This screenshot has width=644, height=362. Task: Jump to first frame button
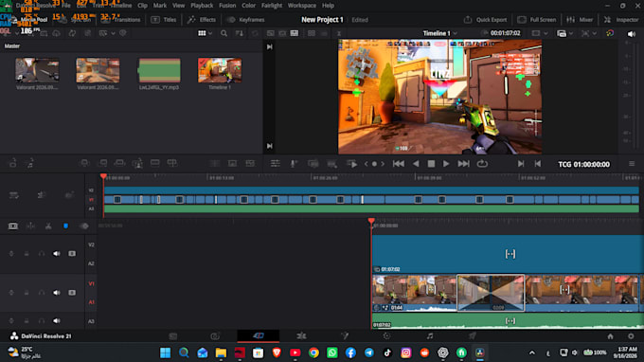pos(398,164)
